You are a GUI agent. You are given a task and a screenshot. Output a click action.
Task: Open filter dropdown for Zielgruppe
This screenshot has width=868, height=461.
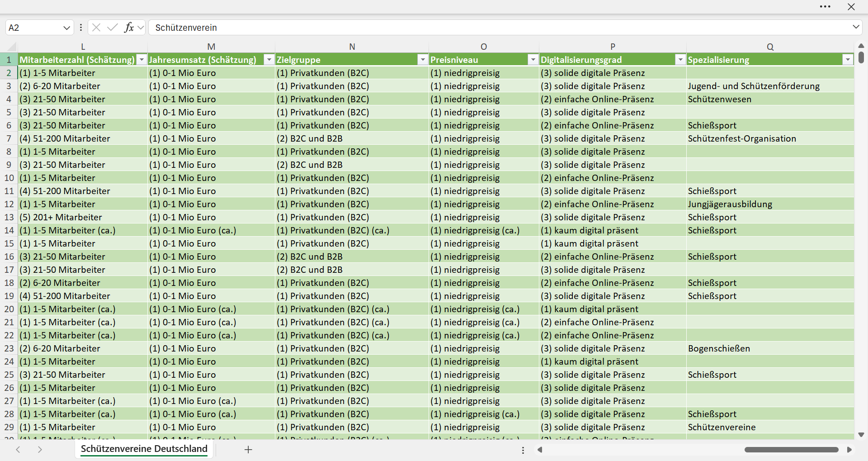tap(423, 60)
